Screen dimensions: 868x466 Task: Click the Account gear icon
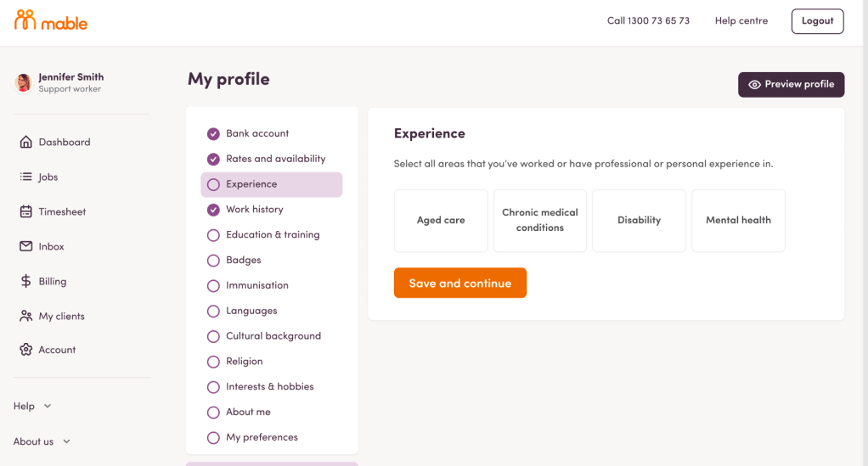[25, 350]
